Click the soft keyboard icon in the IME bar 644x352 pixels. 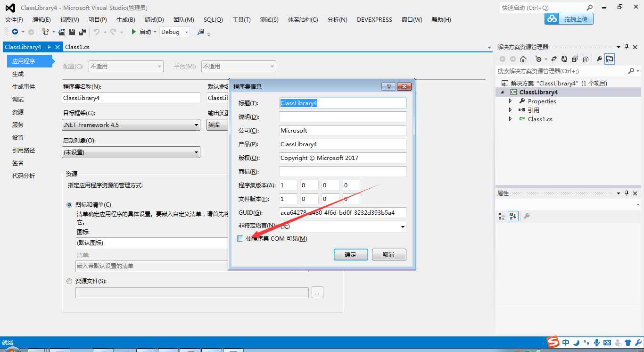click(607, 343)
